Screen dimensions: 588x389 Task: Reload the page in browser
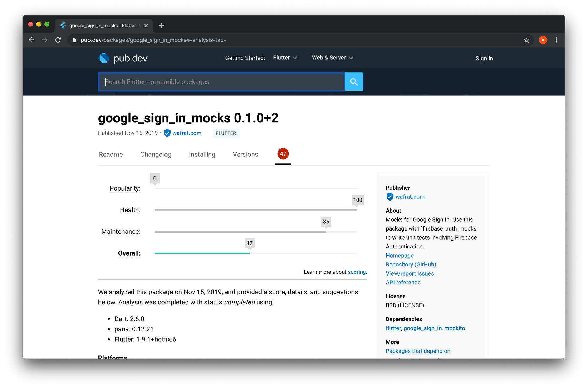coord(58,40)
